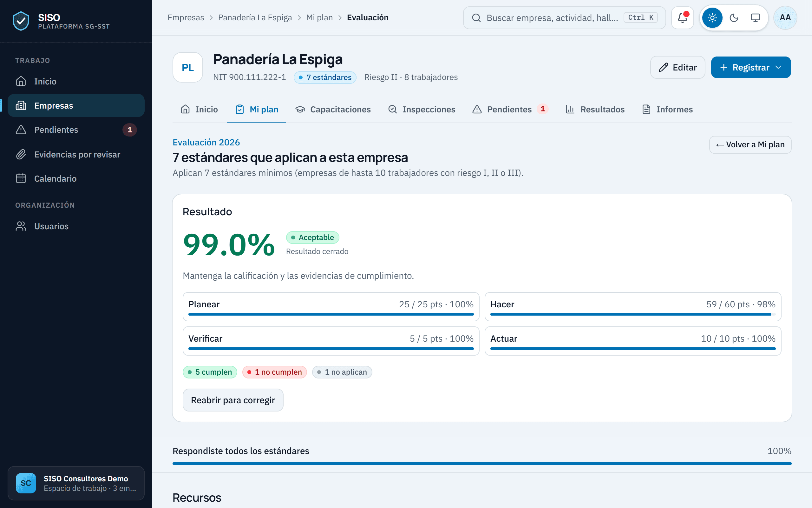Click the 1 no cumplen chip
Viewport: 812px width, 508px height.
point(274,372)
